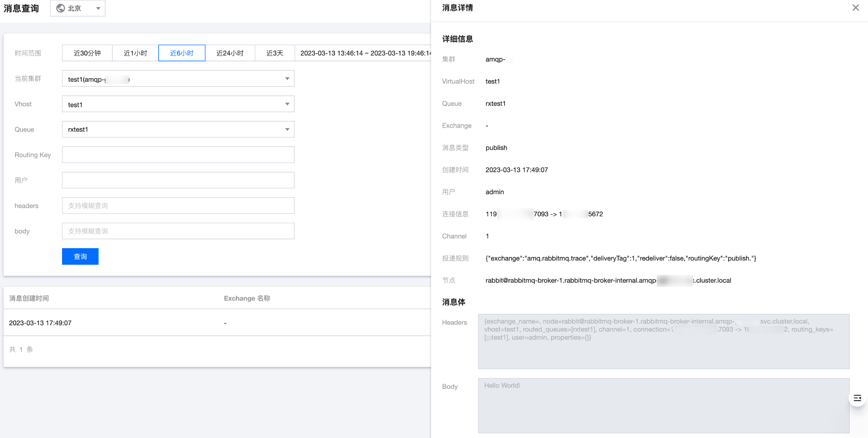Switch to the 近6小时 time range

[x=182, y=53]
